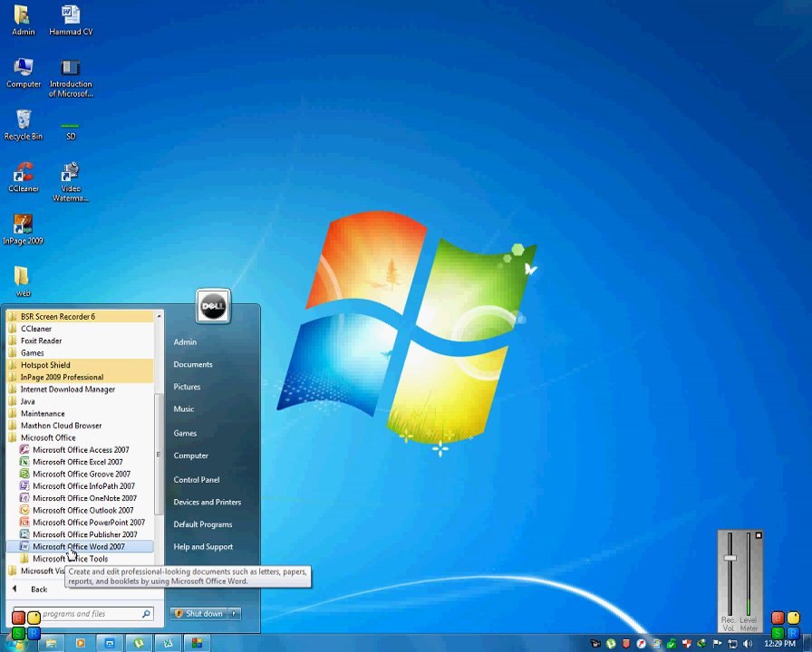The height and width of the screenshot is (652, 812).
Task: Select the Recycle Bin desktop icon
Action: (x=24, y=125)
